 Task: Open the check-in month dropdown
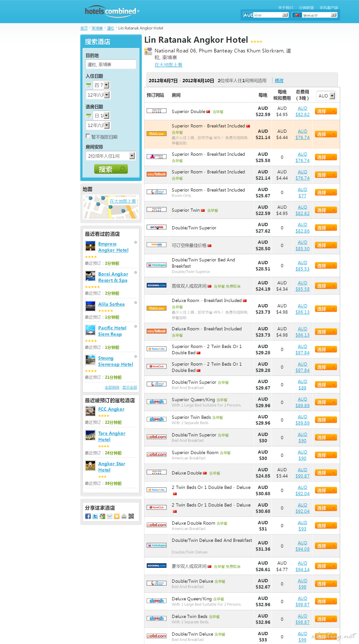98,95
